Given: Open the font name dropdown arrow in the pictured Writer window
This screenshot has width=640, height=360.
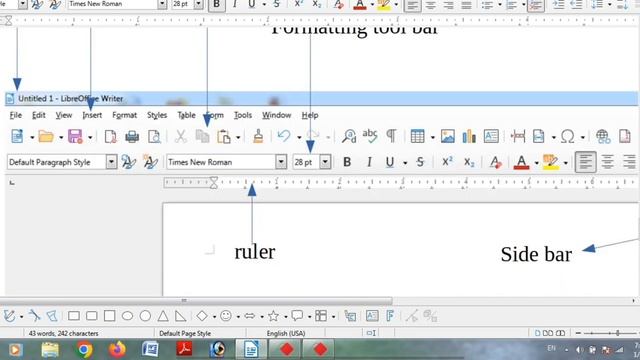Looking at the screenshot, I should pyautogui.click(x=281, y=162).
